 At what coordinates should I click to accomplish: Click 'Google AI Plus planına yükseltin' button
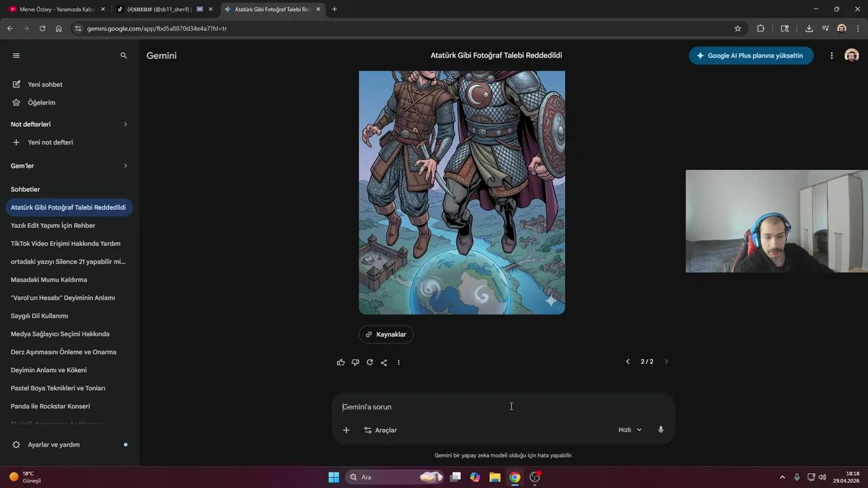pyautogui.click(x=751, y=56)
